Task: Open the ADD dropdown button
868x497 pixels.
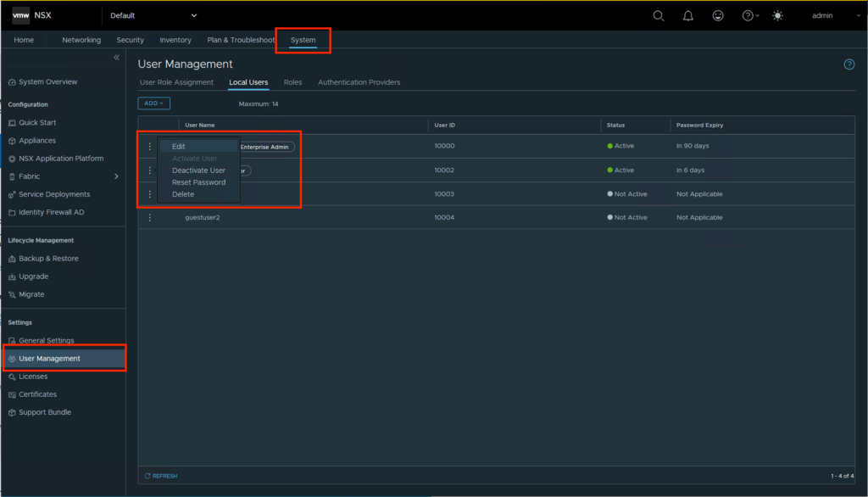Action: [153, 103]
